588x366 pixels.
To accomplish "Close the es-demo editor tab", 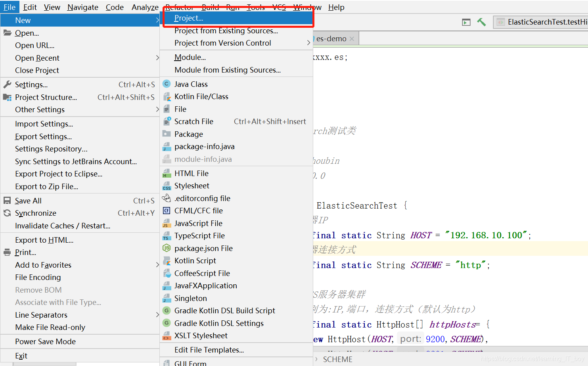I will pyautogui.click(x=352, y=39).
